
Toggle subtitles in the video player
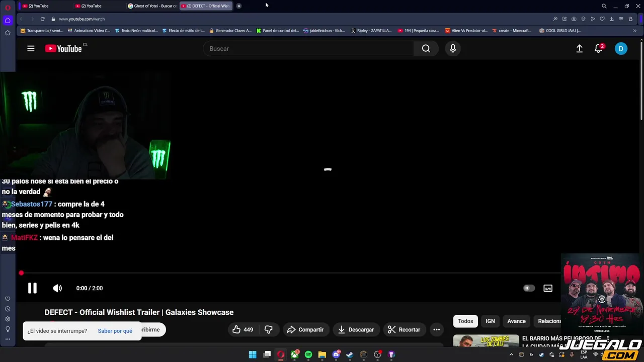coord(548,288)
